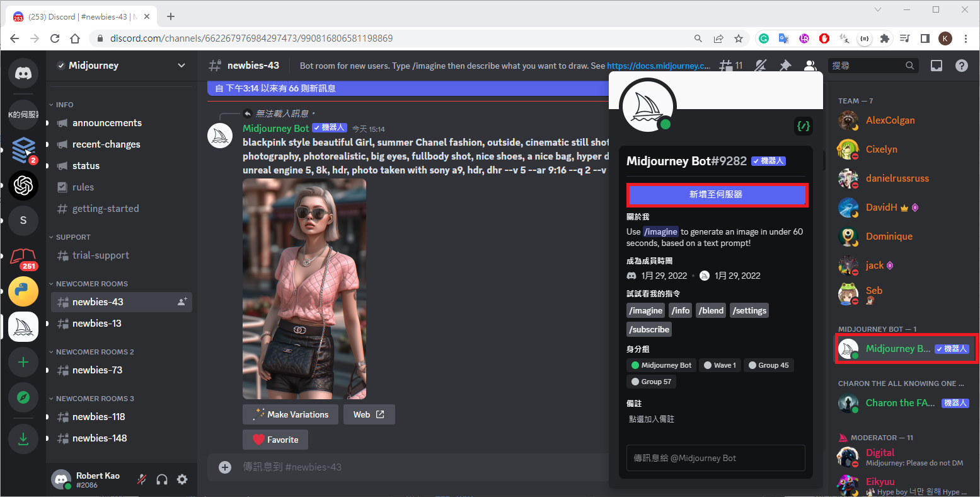
Task: Click the generated girl image thumbnail
Action: (x=304, y=289)
